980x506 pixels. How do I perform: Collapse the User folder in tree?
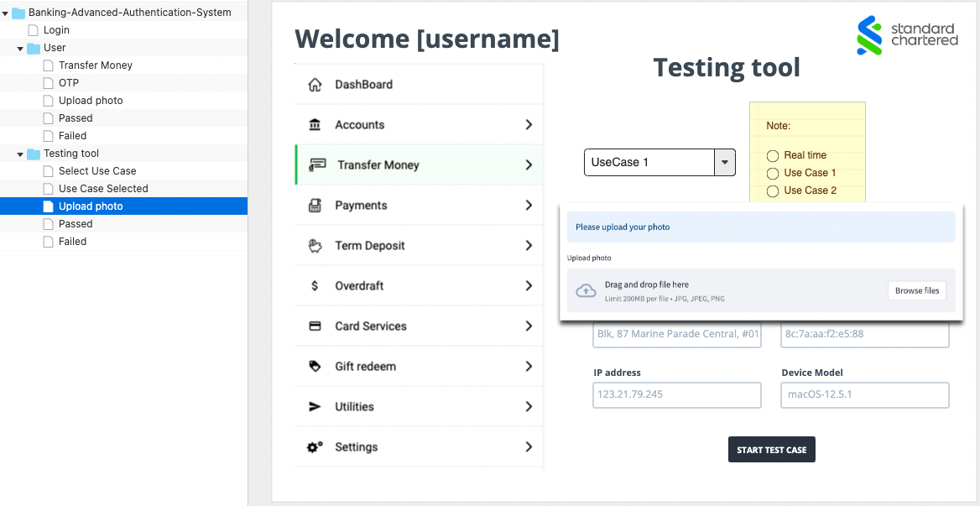(20, 48)
